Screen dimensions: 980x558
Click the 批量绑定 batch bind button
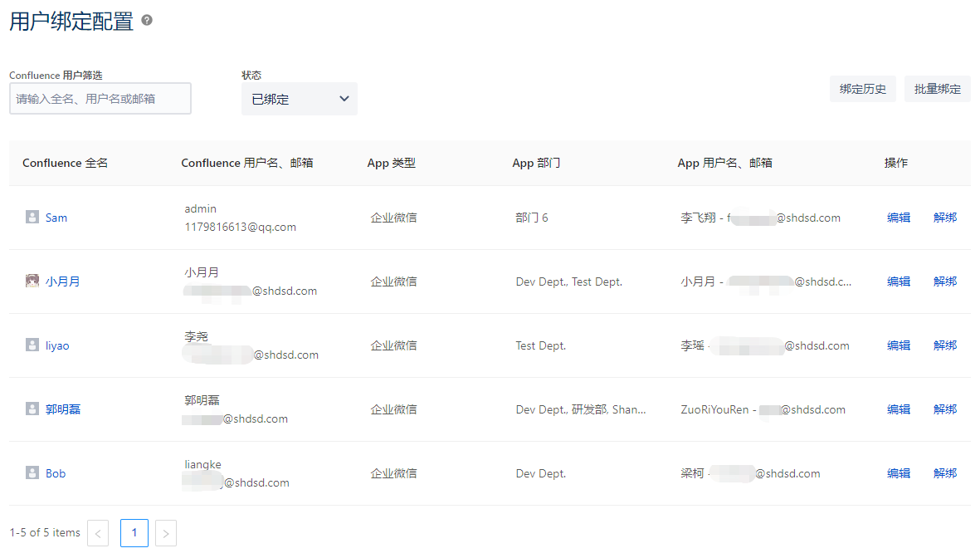[937, 89]
